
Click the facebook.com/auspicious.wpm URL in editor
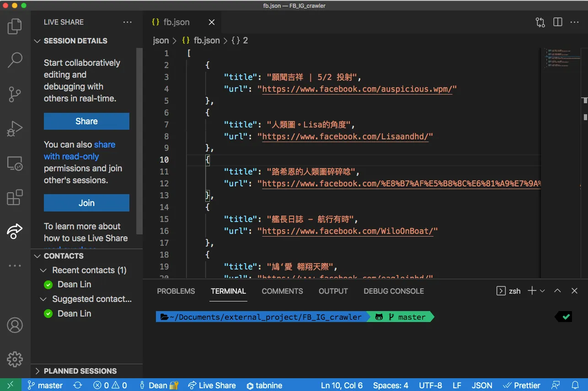tap(357, 89)
